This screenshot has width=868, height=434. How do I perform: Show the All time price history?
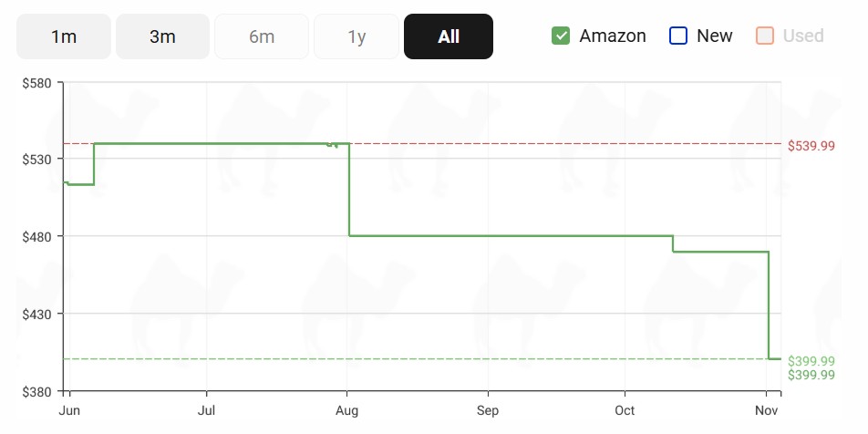click(x=449, y=36)
